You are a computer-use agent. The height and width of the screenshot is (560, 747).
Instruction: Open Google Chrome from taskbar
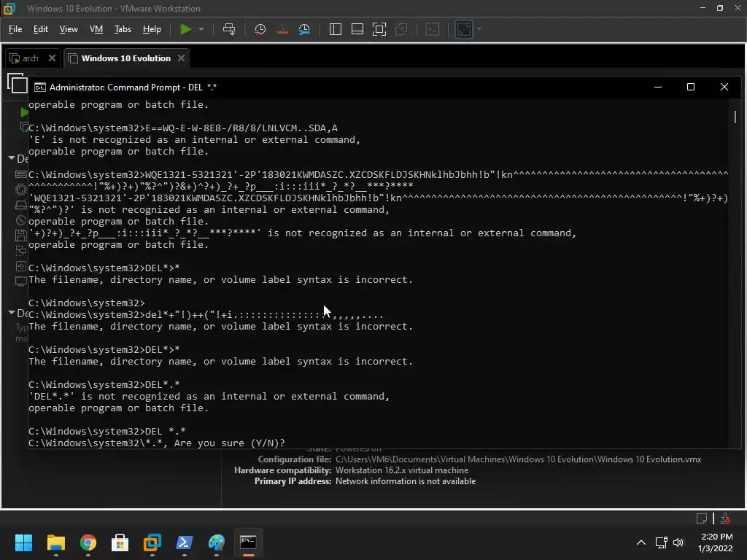(x=88, y=542)
